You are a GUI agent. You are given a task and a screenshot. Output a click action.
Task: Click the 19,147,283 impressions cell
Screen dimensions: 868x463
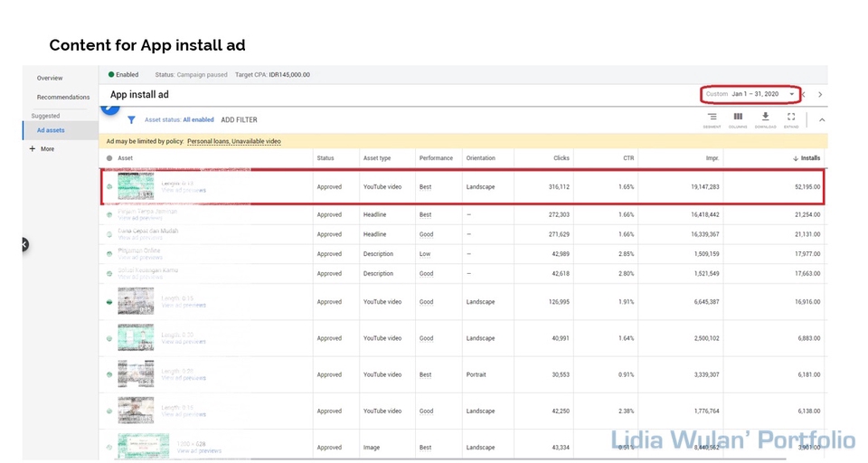pyautogui.click(x=705, y=186)
